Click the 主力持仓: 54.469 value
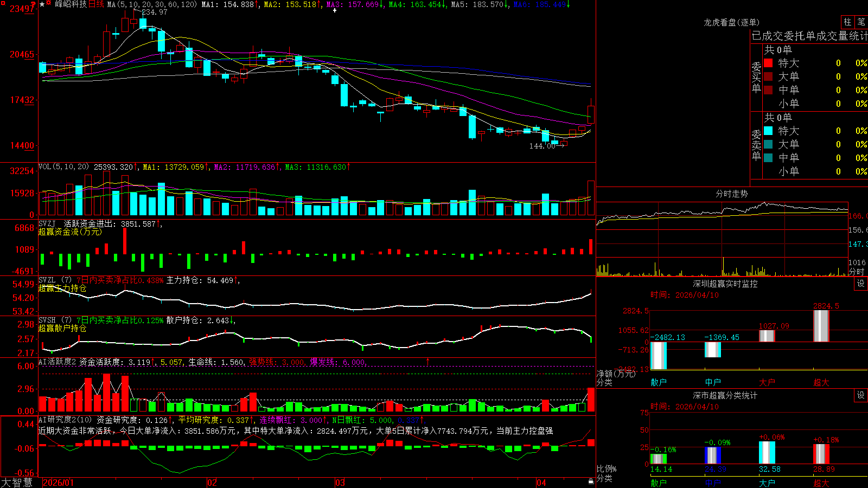This screenshot has height=488, width=868. point(200,280)
